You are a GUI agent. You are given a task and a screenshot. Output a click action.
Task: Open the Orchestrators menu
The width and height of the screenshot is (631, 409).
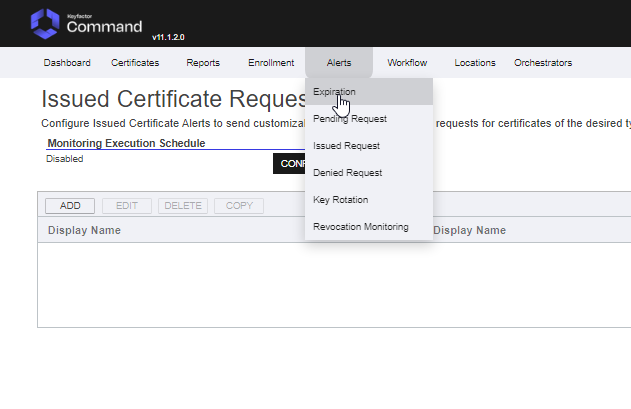[x=543, y=63]
